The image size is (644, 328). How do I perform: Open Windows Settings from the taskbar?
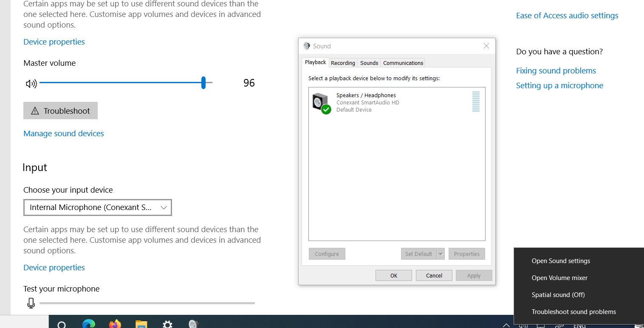167,324
